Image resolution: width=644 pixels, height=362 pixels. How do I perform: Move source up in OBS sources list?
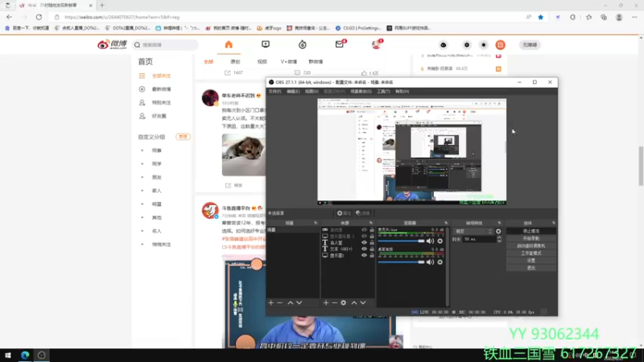point(354,303)
